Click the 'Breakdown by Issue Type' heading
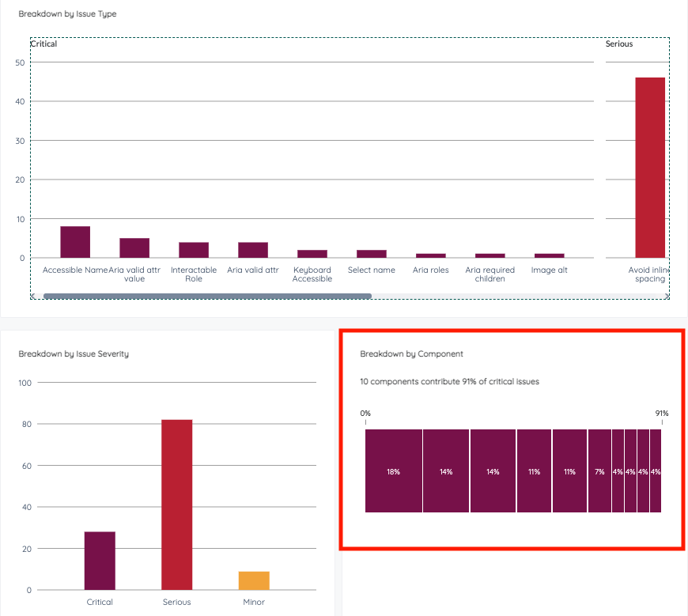 (x=67, y=13)
